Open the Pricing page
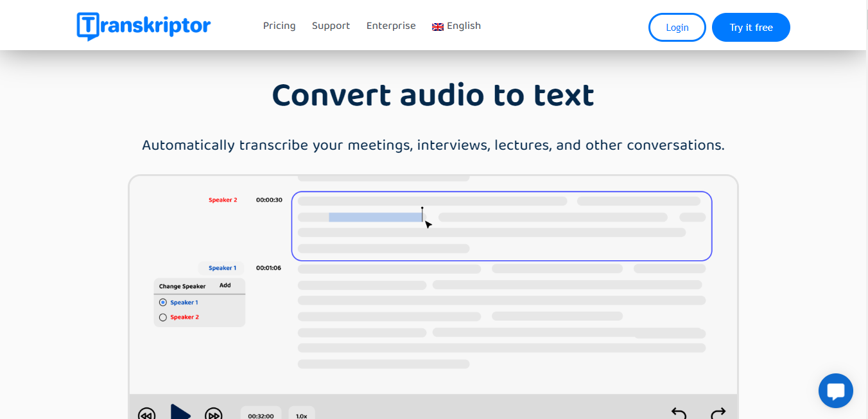868x419 pixels. pyautogui.click(x=279, y=26)
